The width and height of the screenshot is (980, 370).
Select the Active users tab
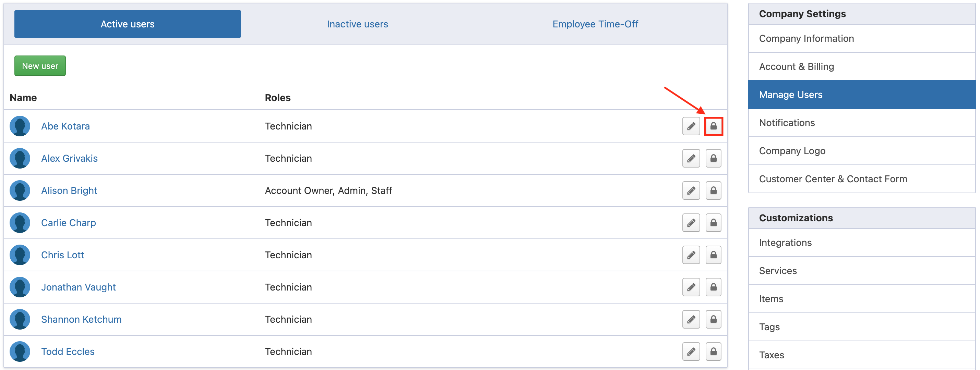click(x=128, y=24)
